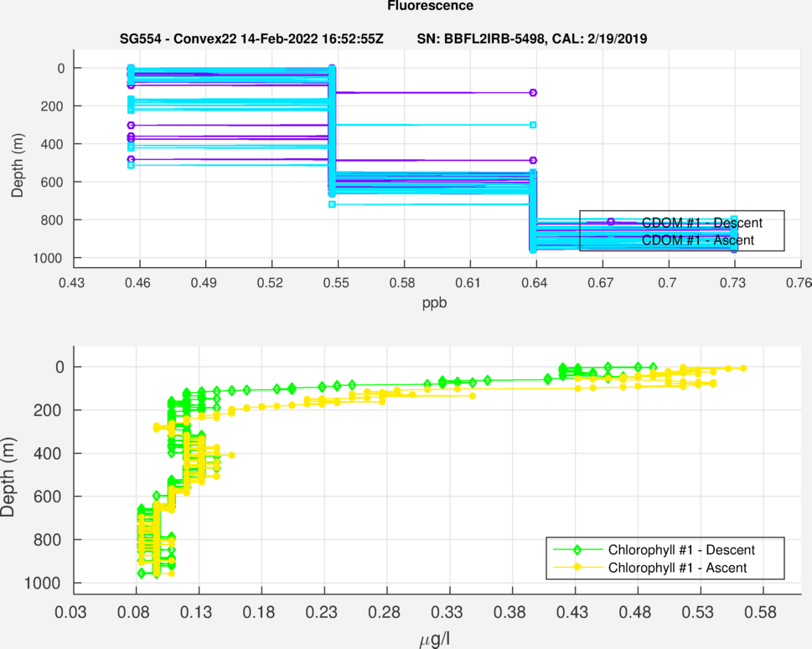This screenshot has width=812, height=649.
Task: Click the 0.08 tick on µg/l axis
Action: click(x=133, y=612)
